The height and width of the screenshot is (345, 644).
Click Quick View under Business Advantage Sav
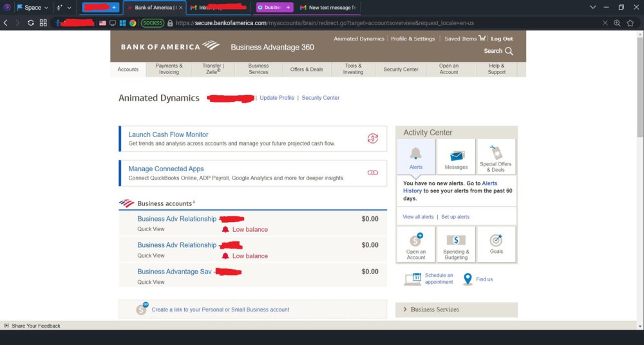[151, 282]
